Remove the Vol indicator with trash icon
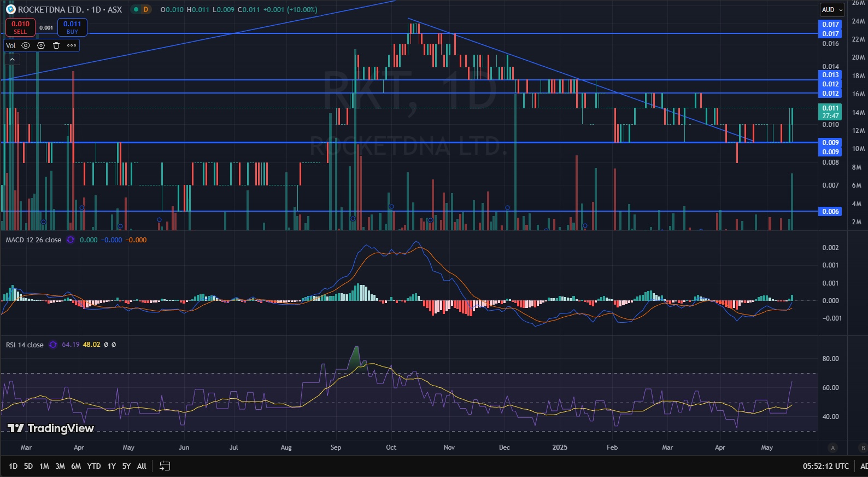Viewport: 868px width, 477px height. [56, 45]
